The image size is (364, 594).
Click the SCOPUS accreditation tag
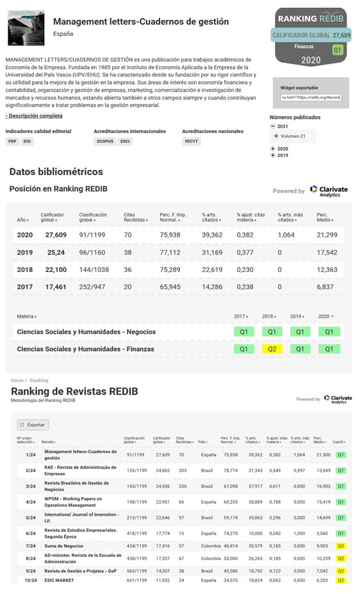pos(105,141)
